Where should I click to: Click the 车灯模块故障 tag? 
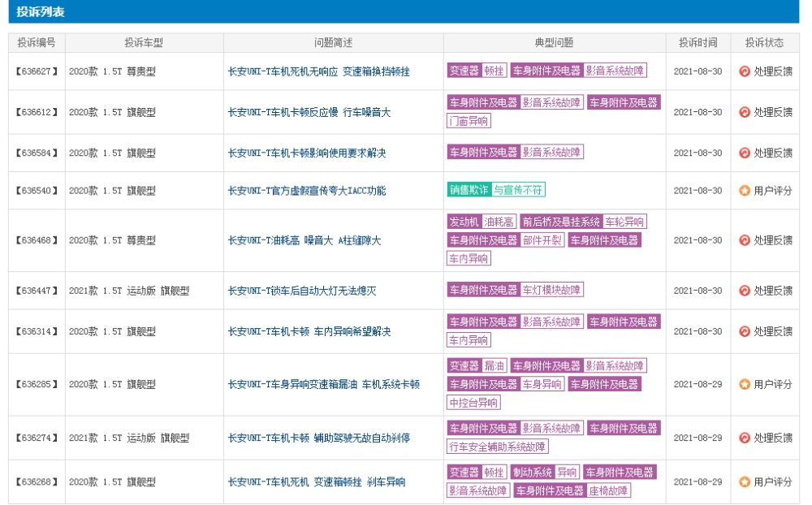(x=551, y=290)
